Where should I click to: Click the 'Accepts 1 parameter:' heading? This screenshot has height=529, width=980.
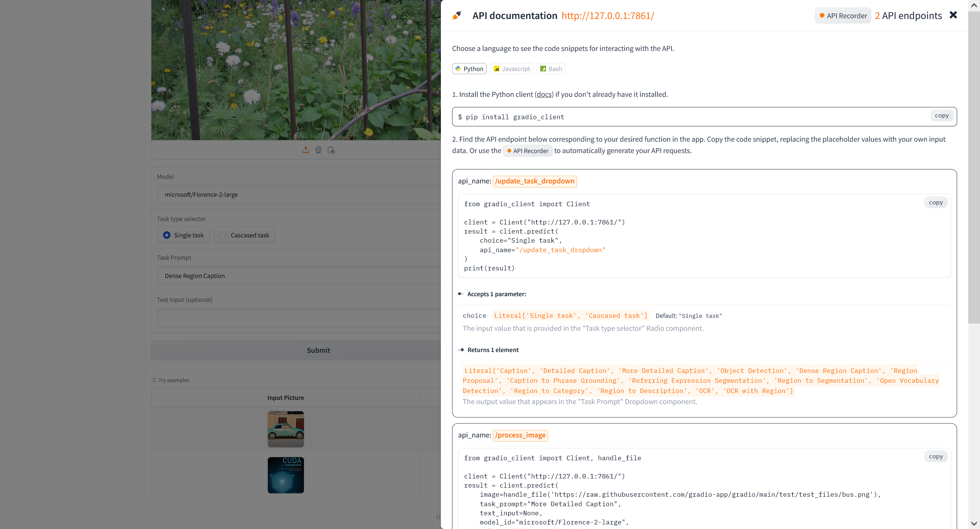coord(497,294)
